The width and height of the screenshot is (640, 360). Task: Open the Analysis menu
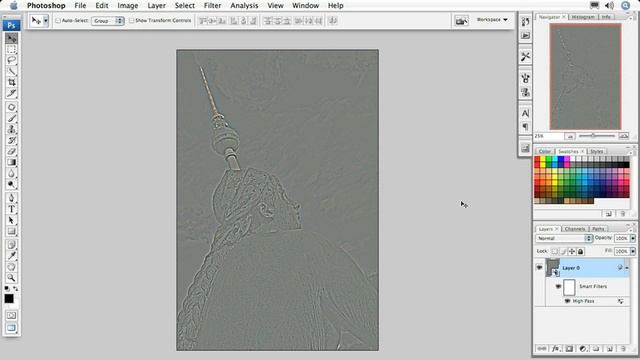tap(244, 5)
